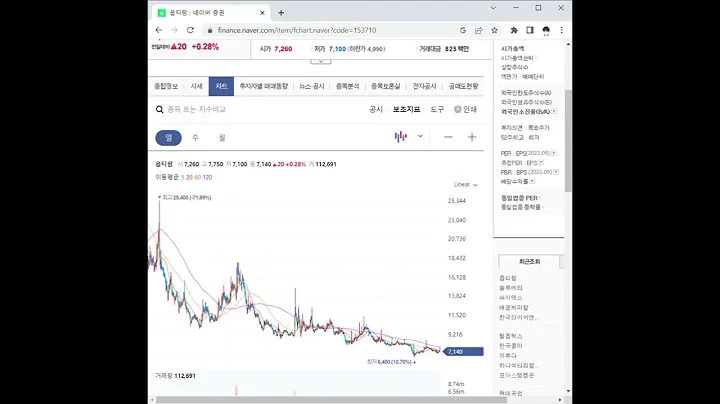This screenshot has height=404, width=720.
Task: Open the Chrome profile avatar
Action: click(x=546, y=31)
